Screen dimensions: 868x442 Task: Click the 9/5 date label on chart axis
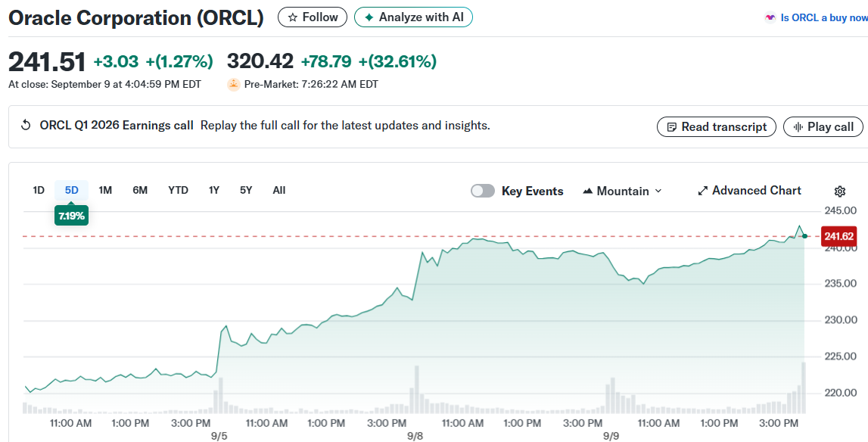[x=219, y=436]
